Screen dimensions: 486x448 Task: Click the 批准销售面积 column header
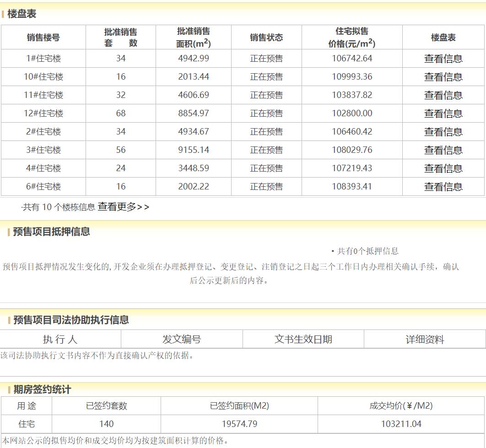click(194, 37)
